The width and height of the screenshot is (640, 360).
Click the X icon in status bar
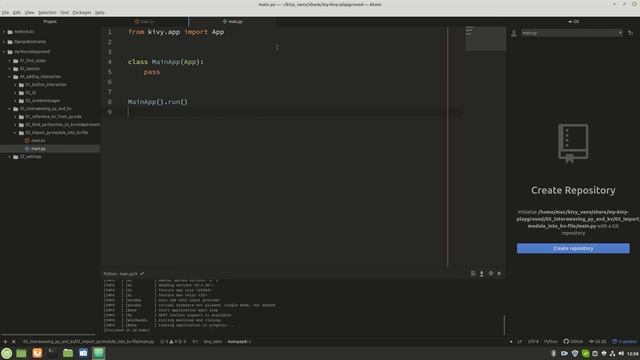(13, 342)
